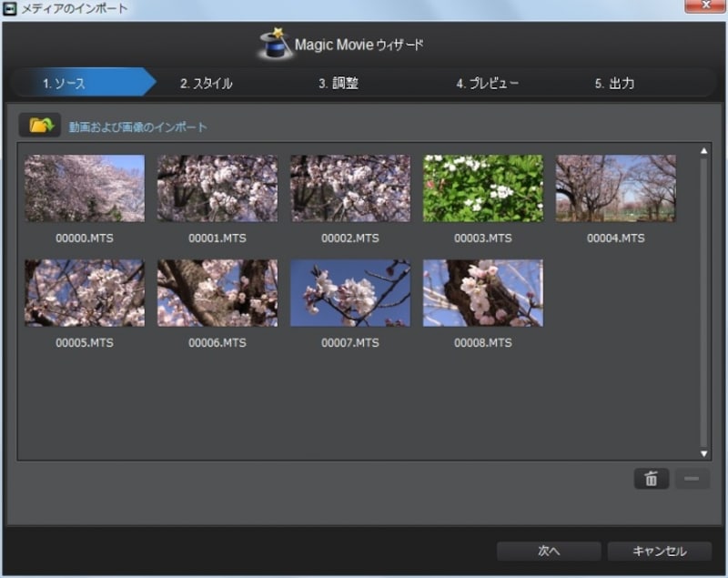Click the Magic Movie wizard hat icon
This screenshot has height=578, width=728.
coord(273,44)
